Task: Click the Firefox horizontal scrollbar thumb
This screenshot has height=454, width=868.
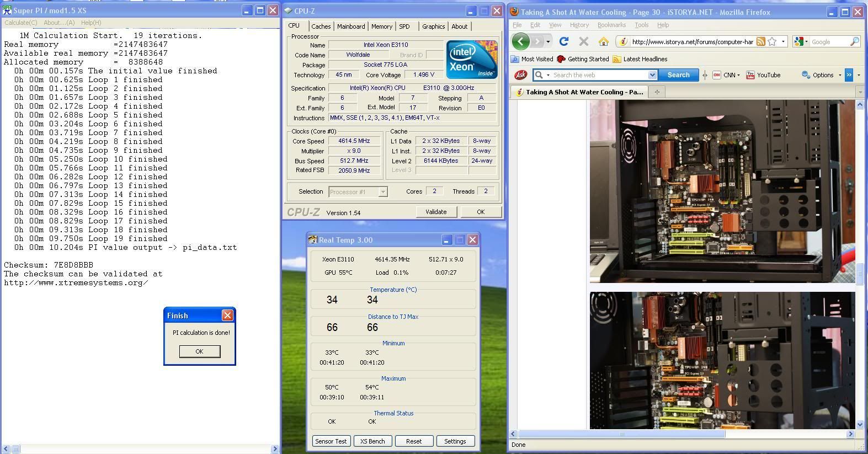Action: tap(621, 434)
